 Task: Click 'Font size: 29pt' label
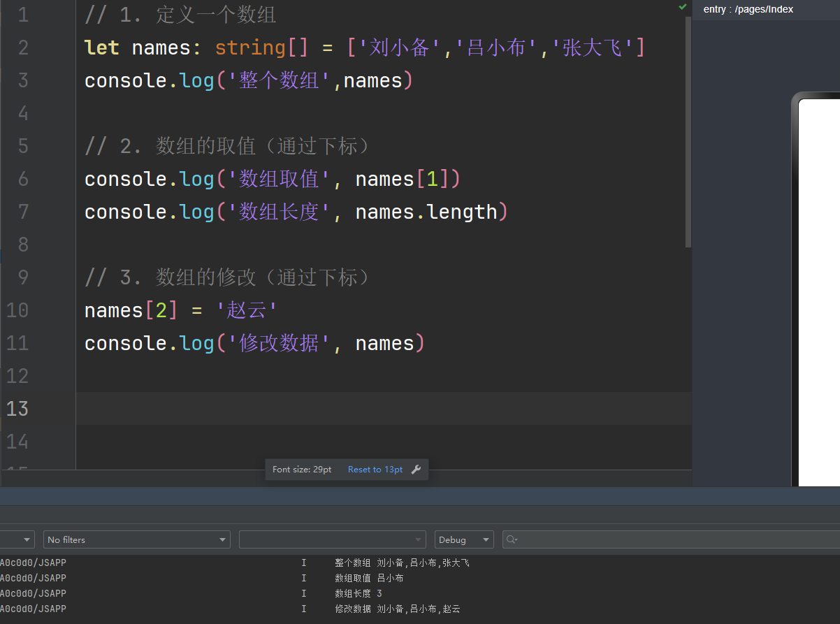[302, 470]
